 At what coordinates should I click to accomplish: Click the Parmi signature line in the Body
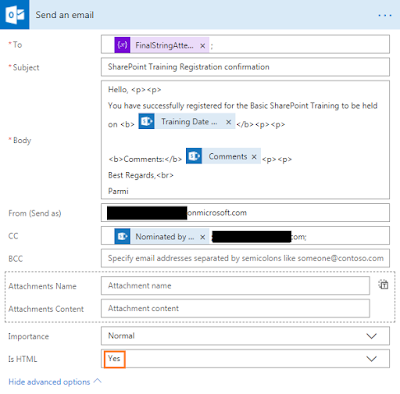(118, 191)
